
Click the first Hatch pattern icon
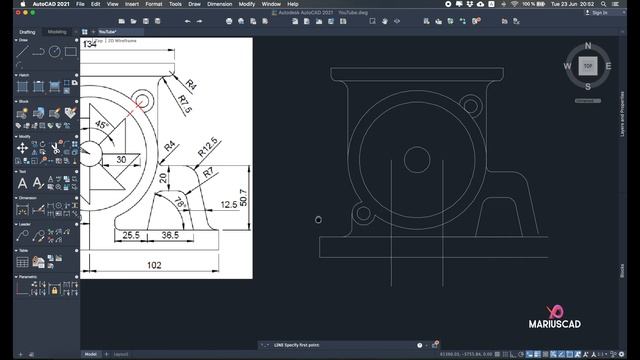[22, 87]
